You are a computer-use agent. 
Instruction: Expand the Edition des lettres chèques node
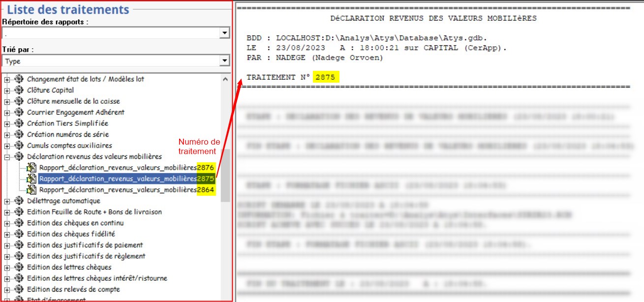[7, 268]
